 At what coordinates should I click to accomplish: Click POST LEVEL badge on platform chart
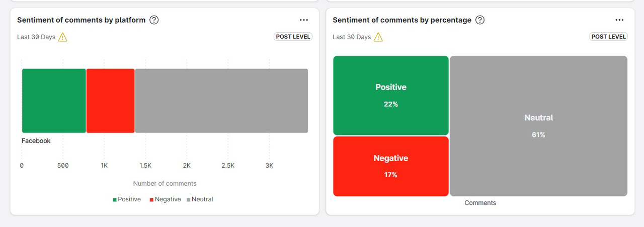293,37
